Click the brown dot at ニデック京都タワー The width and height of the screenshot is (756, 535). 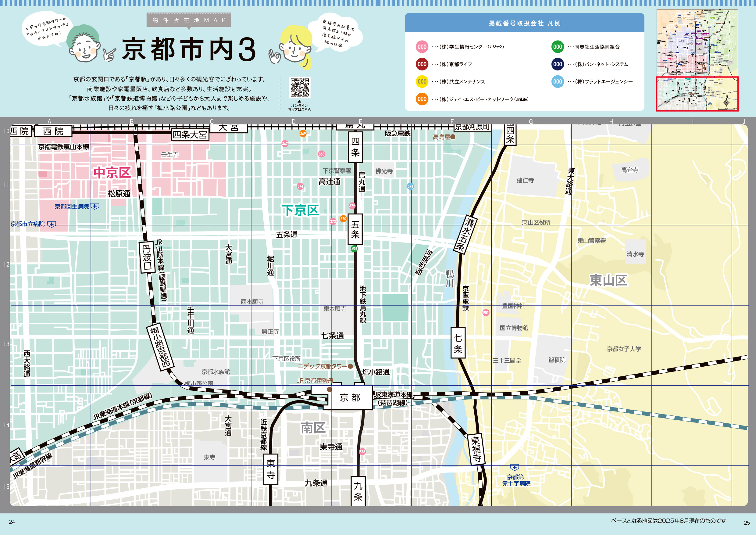350,366
